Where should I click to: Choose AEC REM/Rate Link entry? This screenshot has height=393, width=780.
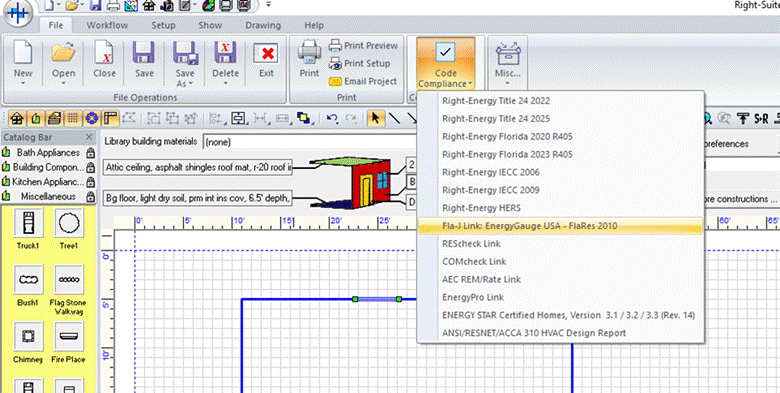[560, 280]
